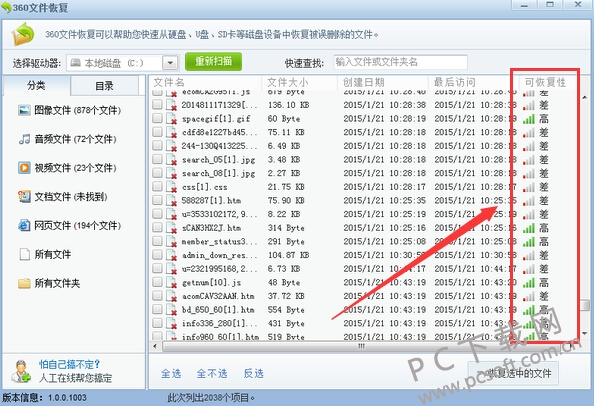Viewport: 594px width, 406px height.
Task: Open 怕自己搞不定 help link
Action: pyautogui.click(x=69, y=364)
